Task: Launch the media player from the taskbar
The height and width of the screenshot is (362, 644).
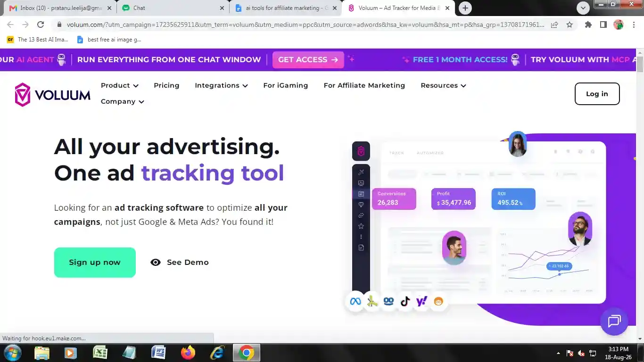Action: coord(71,353)
